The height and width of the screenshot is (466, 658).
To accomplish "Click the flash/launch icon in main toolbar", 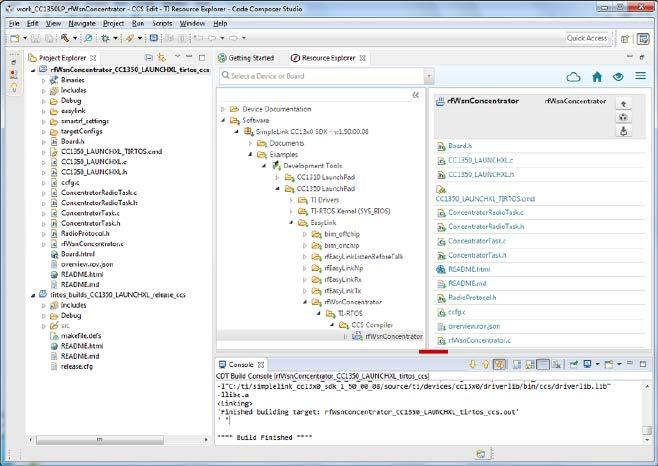I will (x=130, y=38).
